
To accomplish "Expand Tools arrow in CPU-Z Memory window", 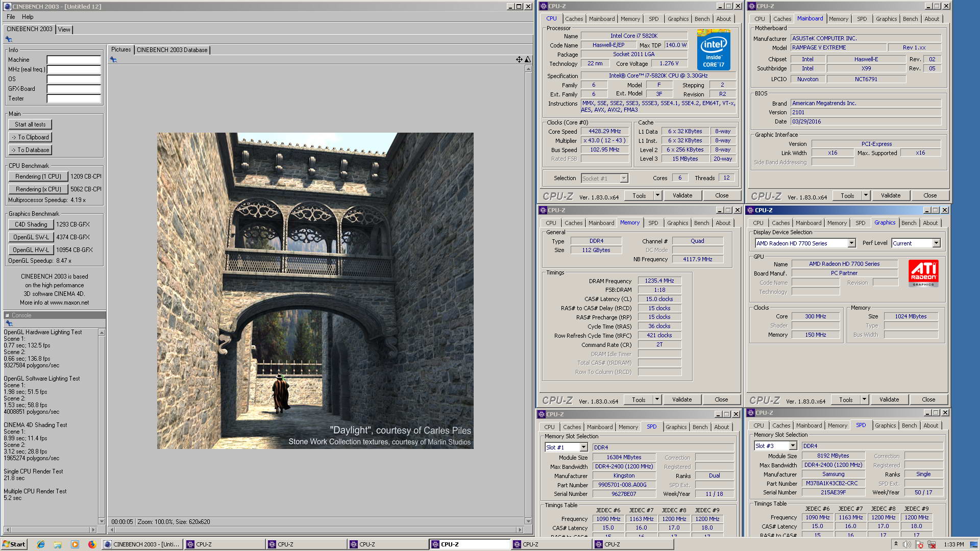I will click(657, 399).
